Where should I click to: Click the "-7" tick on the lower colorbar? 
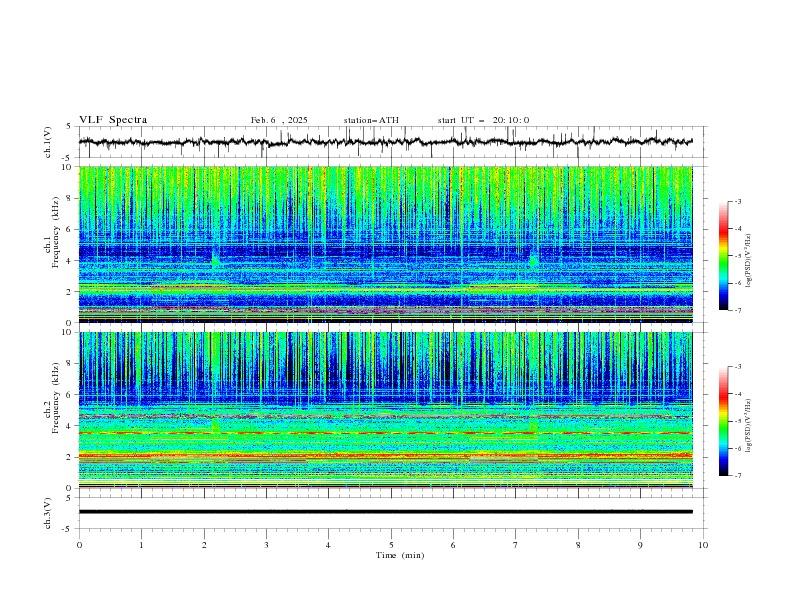click(738, 476)
